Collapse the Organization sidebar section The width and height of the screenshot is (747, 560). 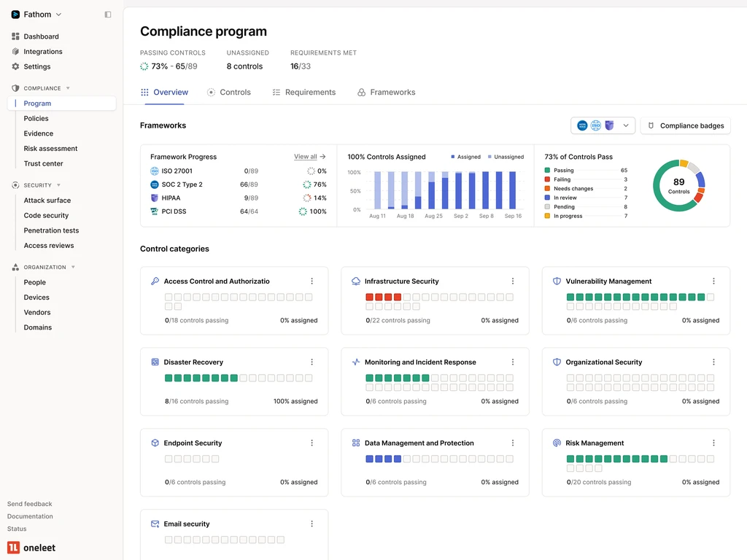[x=73, y=267]
